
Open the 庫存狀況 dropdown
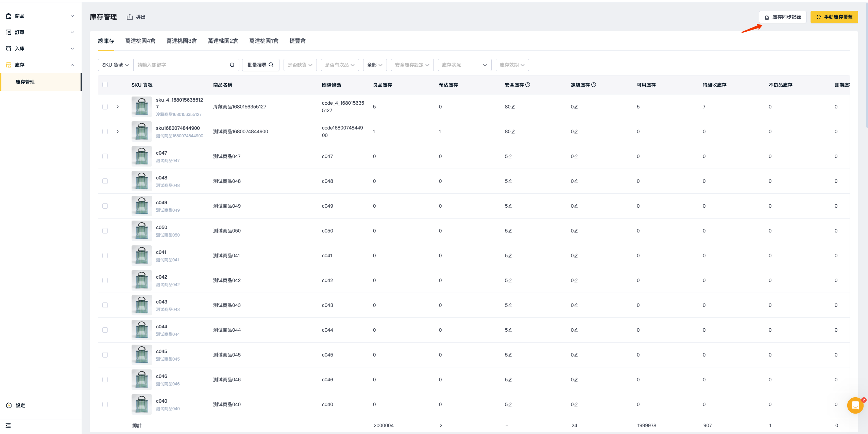tap(464, 65)
